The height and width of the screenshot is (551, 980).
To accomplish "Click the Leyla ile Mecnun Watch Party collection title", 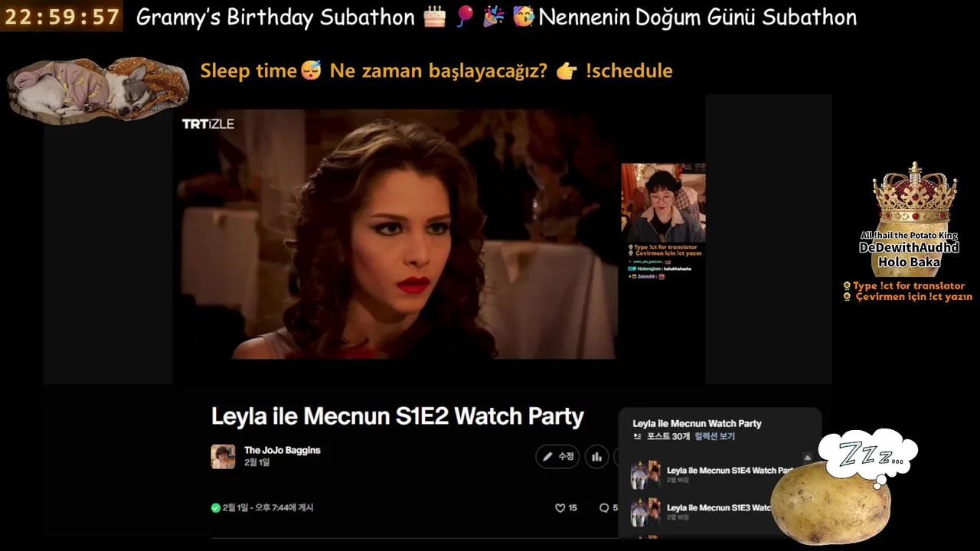I will 697,423.
